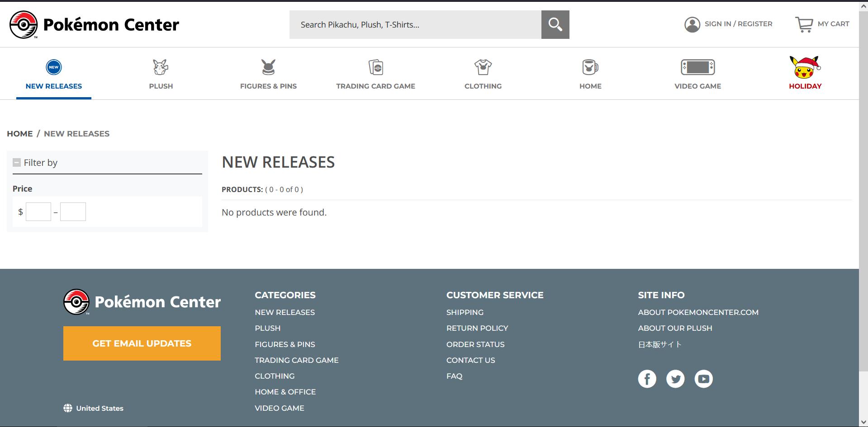Open the search with the magnifying glass button
Image resolution: width=868 pixels, height=427 pixels.
coord(555,24)
